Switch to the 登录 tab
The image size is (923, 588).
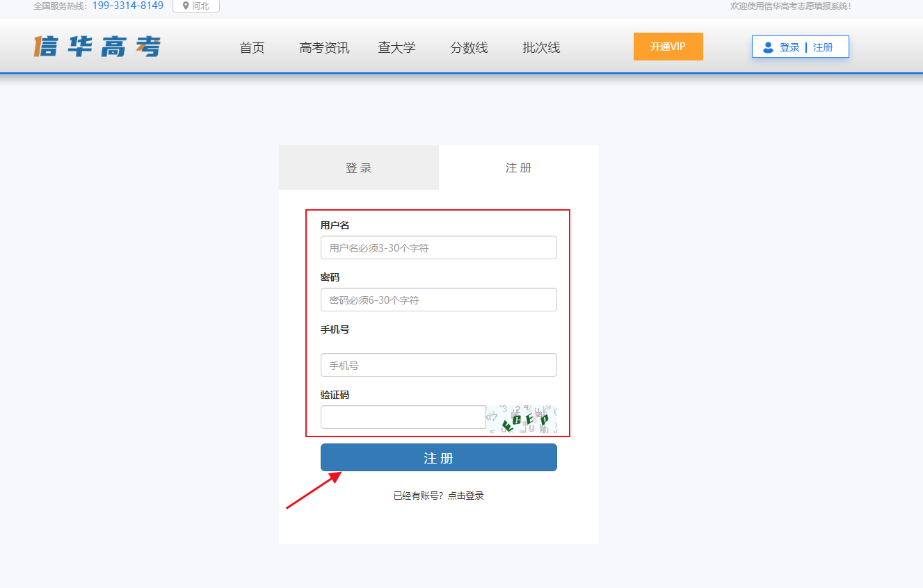(359, 168)
